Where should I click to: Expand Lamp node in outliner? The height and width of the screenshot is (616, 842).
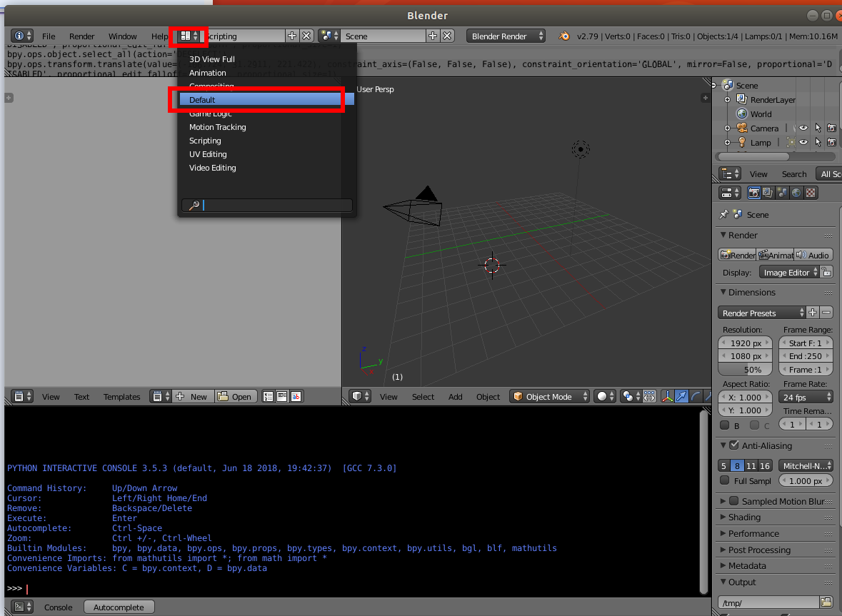pos(727,142)
